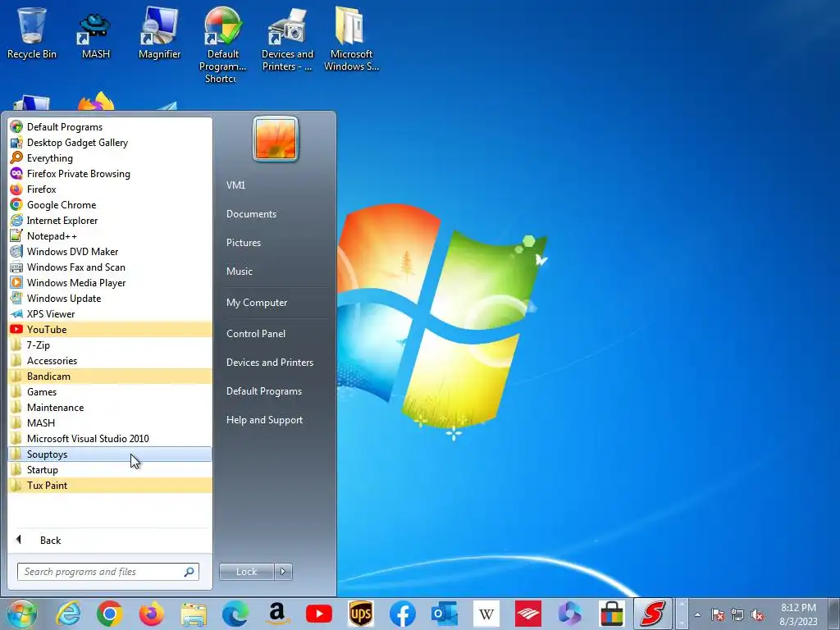
Task: Open Windows Explorer folder taskbar icon
Action: tap(194, 614)
